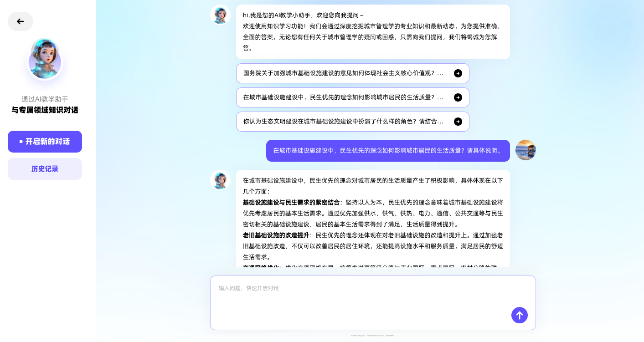Click the arrow icon on the 生态文明 suggestion
This screenshot has width=644, height=342.
(x=458, y=122)
